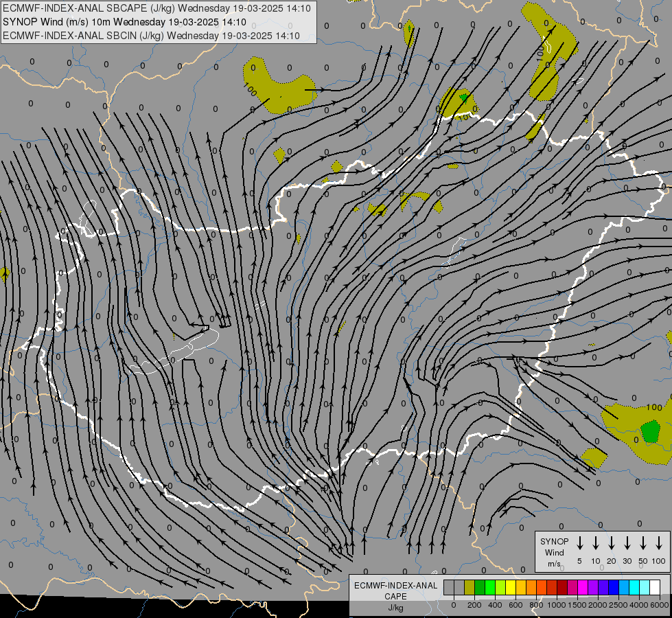Select the 5 m/s wind arrow in legend
Image resolution: width=672 pixels, height=618 pixels.
[580, 543]
